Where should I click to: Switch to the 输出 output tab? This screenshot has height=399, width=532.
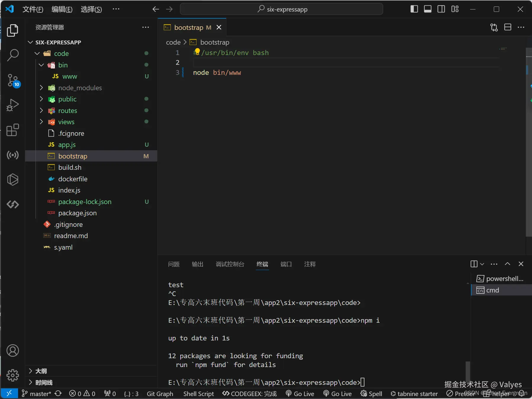tap(197, 264)
